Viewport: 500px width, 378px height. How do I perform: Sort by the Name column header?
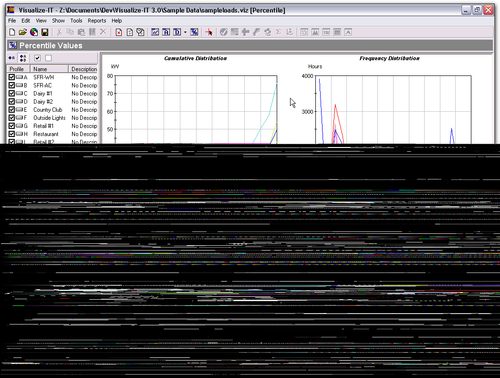coord(49,69)
